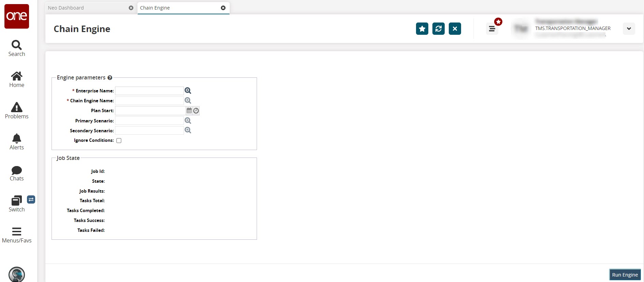The height and width of the screenshot is (282, 644).
Task: Toggle the Ignore Conditions checkbox
Action: pyautogui.click(x=119, y=140)
